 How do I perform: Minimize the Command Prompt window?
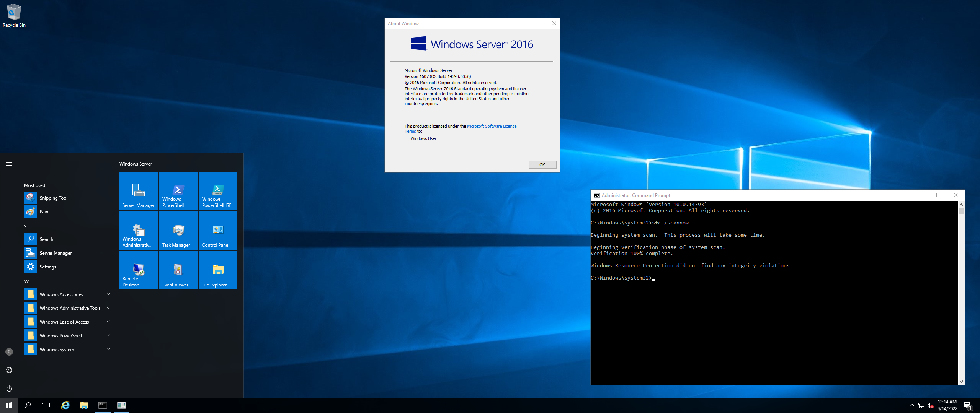[921, 195]
